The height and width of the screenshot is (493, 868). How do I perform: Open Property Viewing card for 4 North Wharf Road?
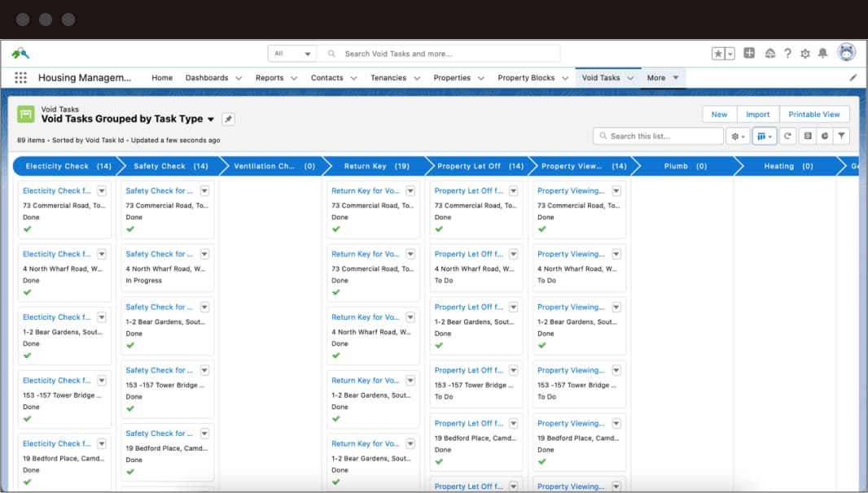[x=571, y=254]
